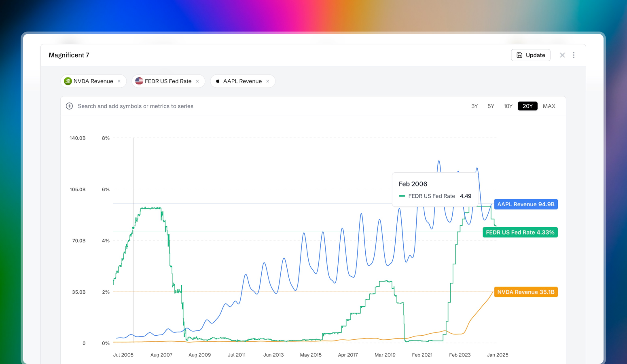Click the plus icon beside search field
The image size is (627, 364).
pos(70,106)
